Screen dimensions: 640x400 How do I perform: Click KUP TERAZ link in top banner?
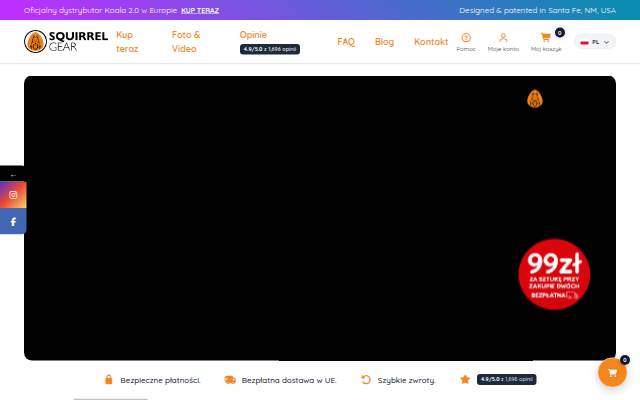200,11
